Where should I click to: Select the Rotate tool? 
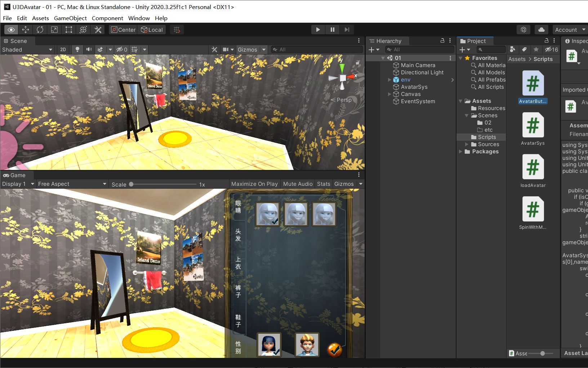pyautogui.click(x=40, y=30)
